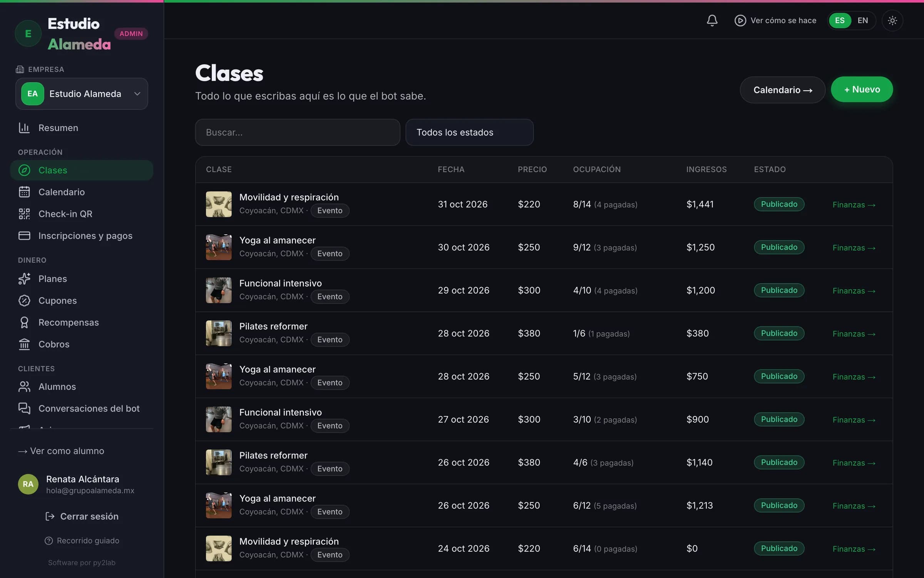The image size is (924, 578).
Task: Click the Pilates reformer 26 oct thumbnail
Action: [x=219, y=462]
